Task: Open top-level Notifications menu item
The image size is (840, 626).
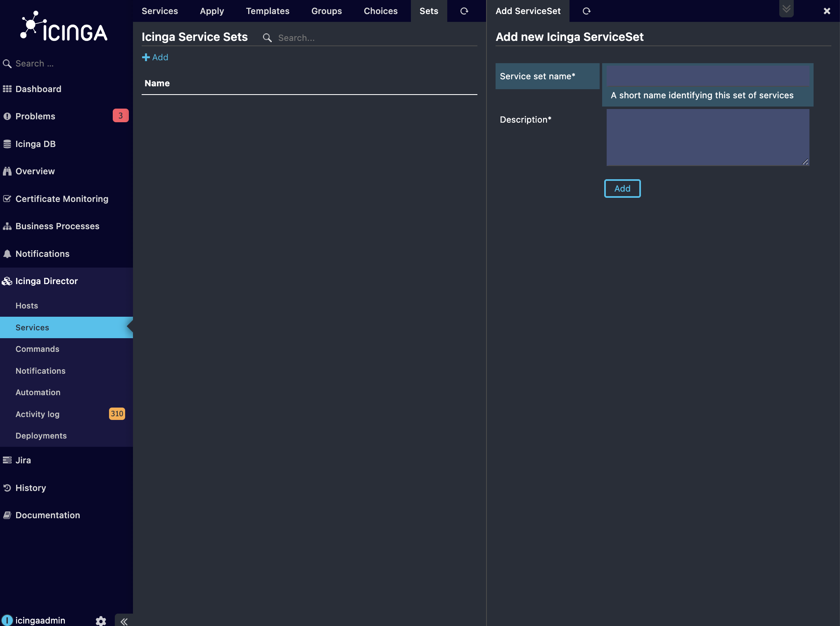Action: (66, 254)
